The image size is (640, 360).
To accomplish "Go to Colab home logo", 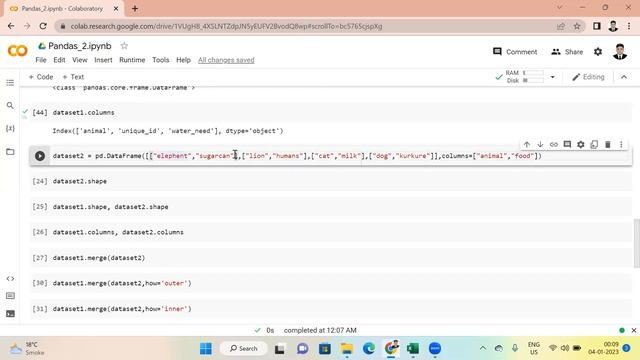I will 18,51.
